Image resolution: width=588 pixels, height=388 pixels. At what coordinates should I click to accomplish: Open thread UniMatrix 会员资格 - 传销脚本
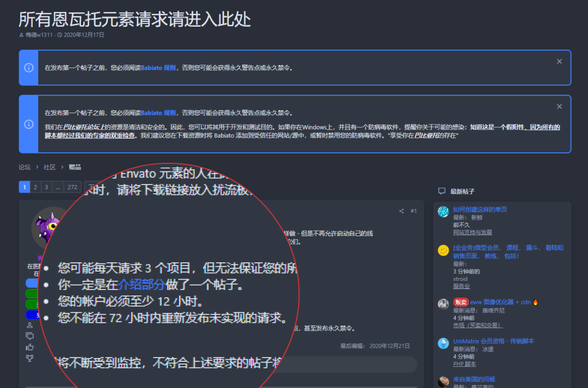click(493, 341)
